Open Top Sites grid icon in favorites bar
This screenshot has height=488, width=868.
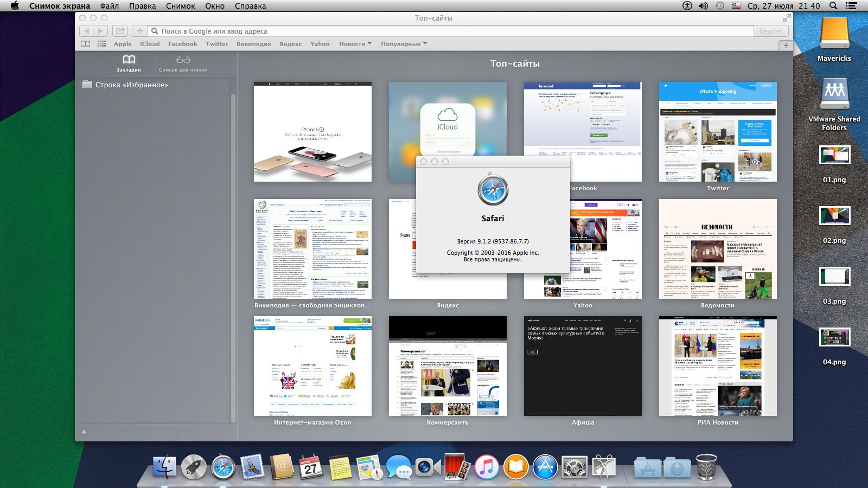click(101, 44)
